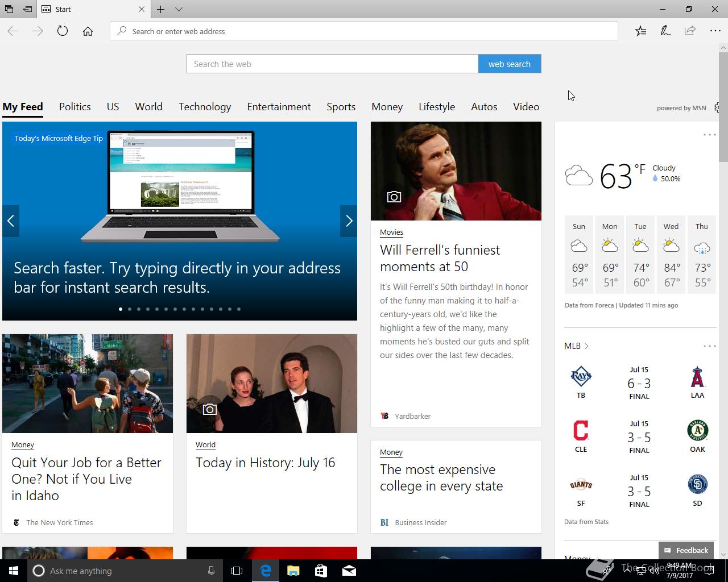Click the Will Ferrell photo thumbnail
Viewport: 728px width, 582px height.
[456, 171]
